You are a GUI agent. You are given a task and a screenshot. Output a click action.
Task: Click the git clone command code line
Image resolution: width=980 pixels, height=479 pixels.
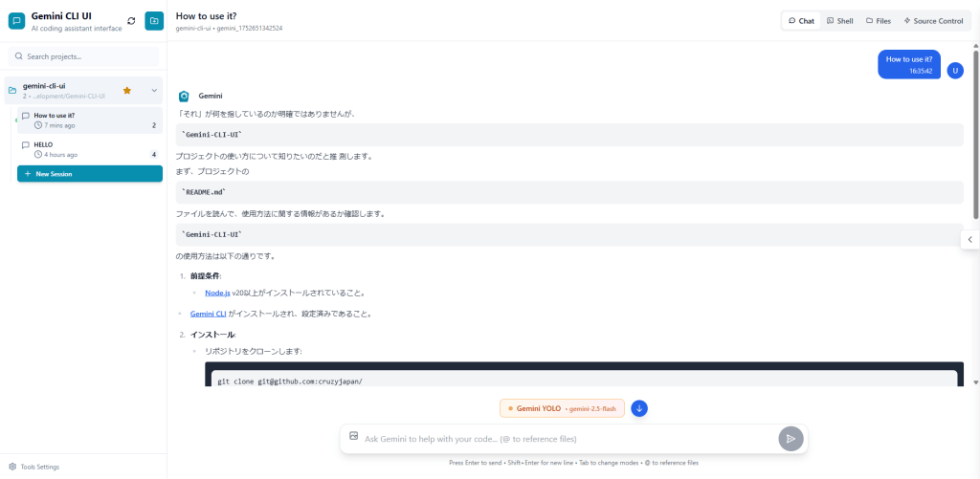[290, 381]
